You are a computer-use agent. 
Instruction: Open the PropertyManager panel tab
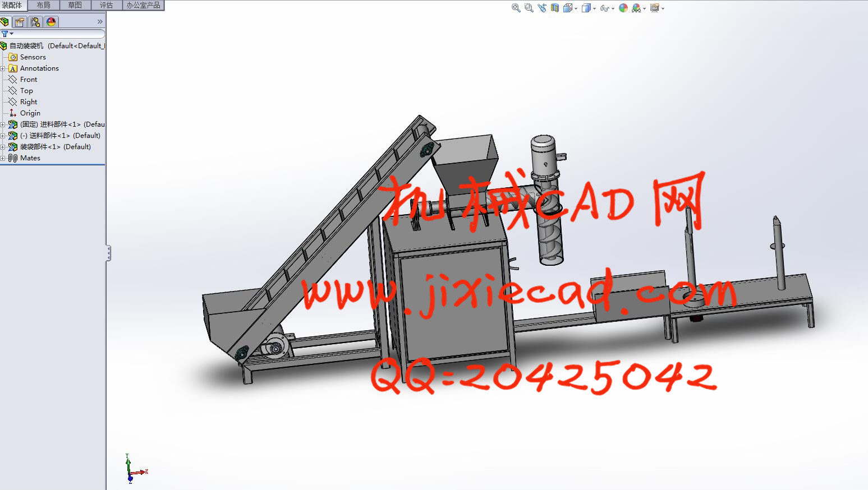(20, 22)
